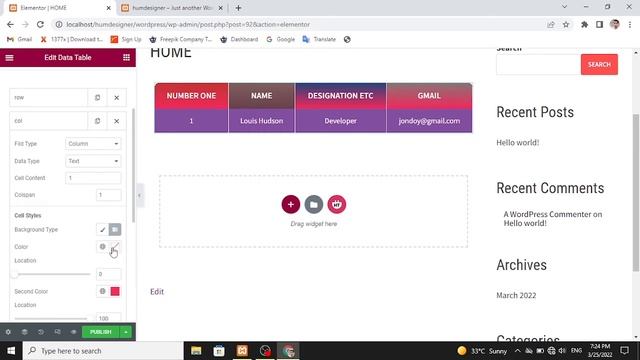Reload the current page
Image resolution: width=640 pixels, height=360 pixels.
[x=40, y=24]
